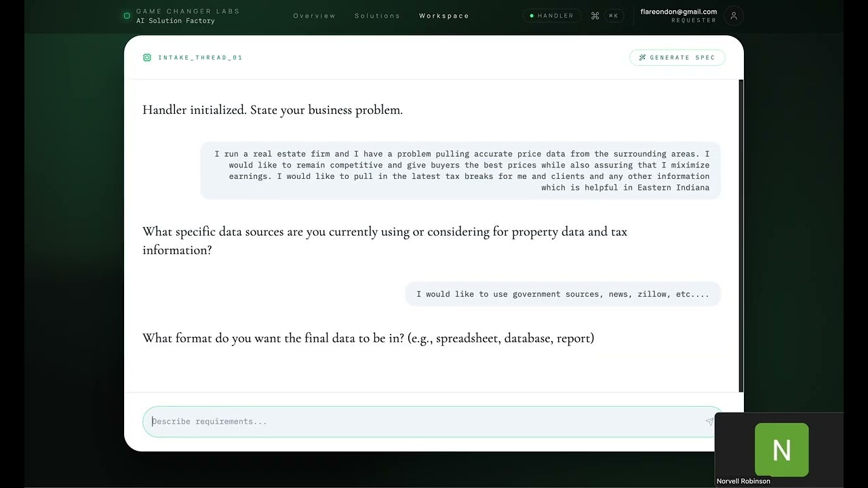The height and width of the screenshot is (488, 868).
Task: Click the 'Handler initialized' message
Action: [273, 110]
